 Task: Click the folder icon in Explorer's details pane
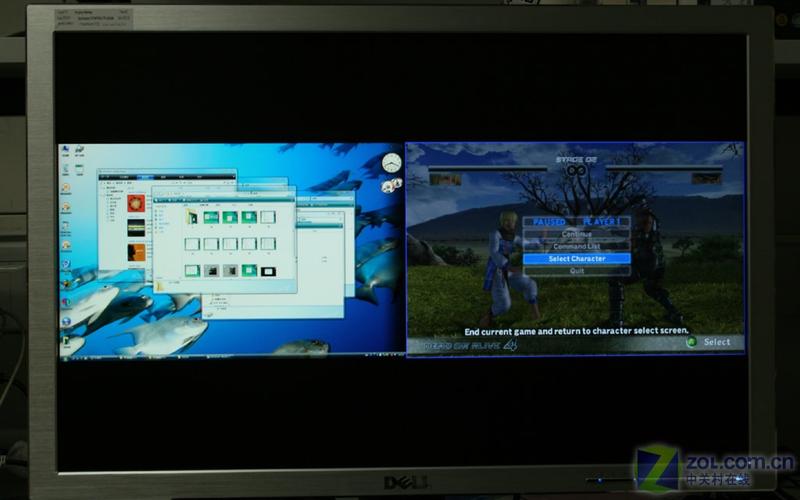click(x=160, y=286)
